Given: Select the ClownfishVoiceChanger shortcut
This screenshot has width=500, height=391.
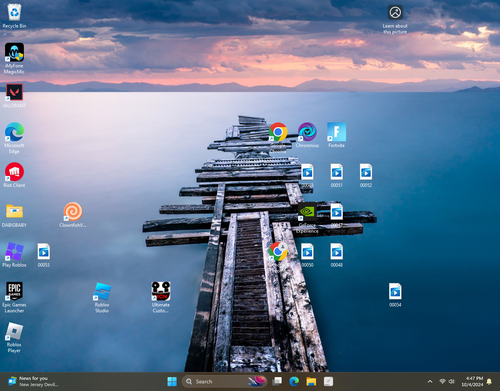Looking at the screenshot, I should coord(73,215).
